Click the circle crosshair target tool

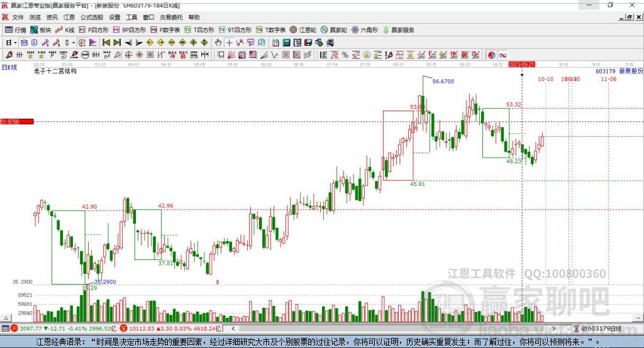tap(128, 55)
